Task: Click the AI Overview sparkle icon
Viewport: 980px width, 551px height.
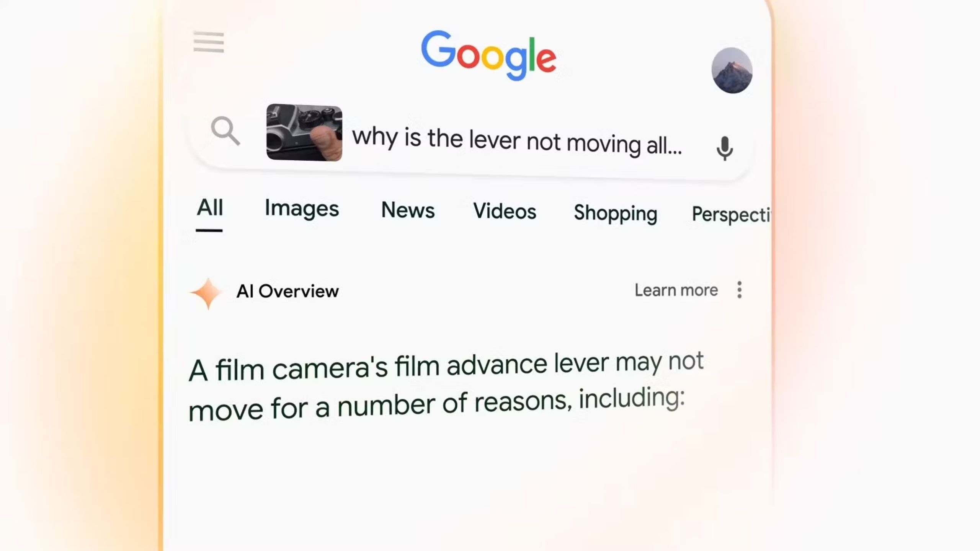Action: point(207,293)
